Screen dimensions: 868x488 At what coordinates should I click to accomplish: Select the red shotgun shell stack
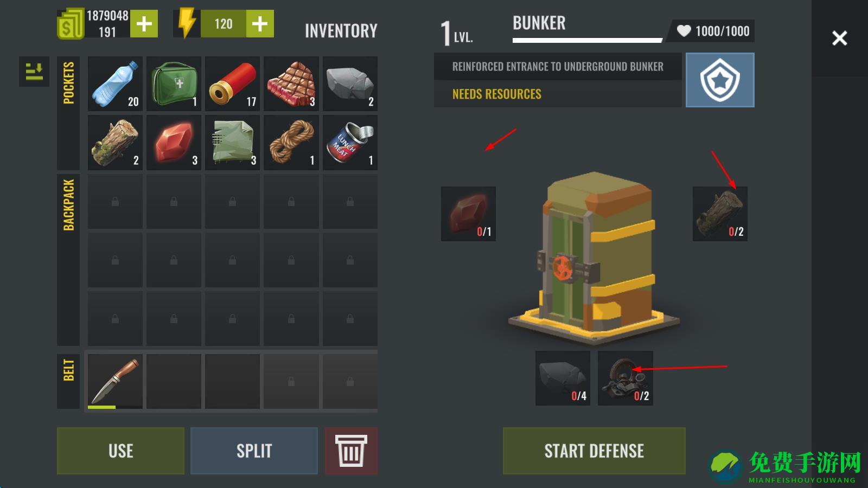click(x=232, y=84)
